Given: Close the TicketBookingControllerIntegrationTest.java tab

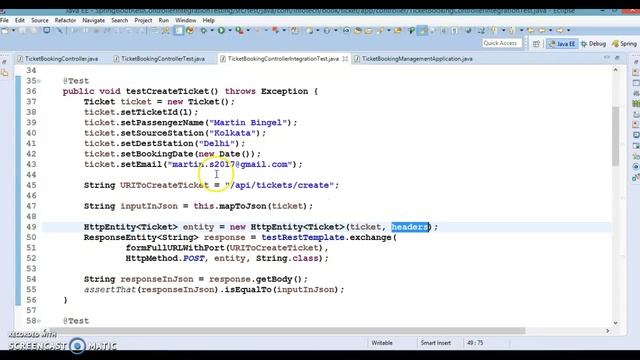Looking at the screenshot, I should (345, 59).
